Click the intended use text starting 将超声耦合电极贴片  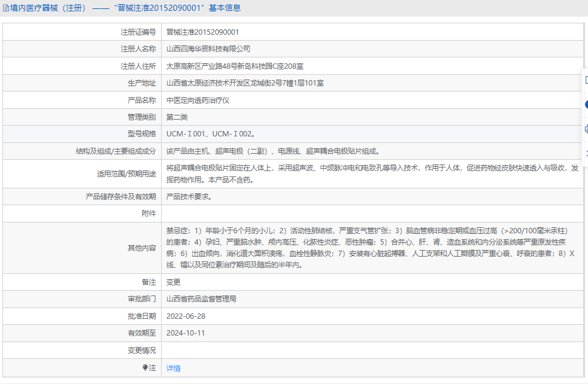pyautogui.click(x=372, y=174)
